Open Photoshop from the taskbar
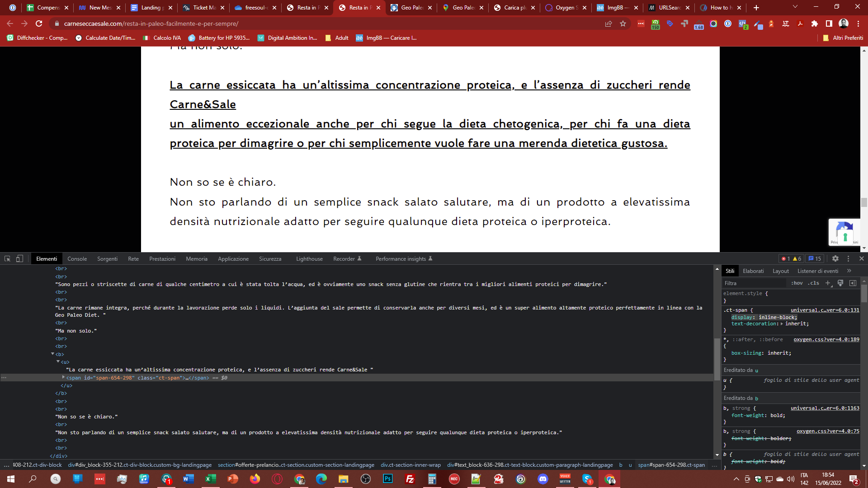 [387, 479]
